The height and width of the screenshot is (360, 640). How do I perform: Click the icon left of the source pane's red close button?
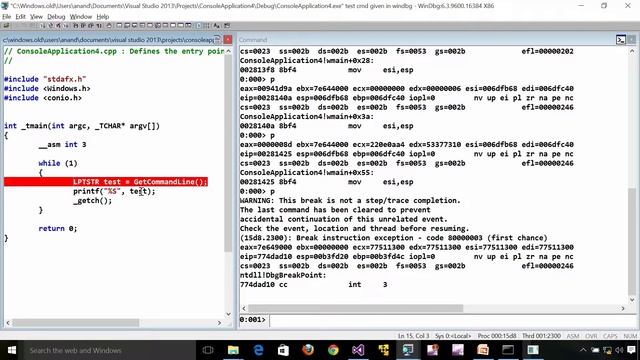[x=218, y=40]
